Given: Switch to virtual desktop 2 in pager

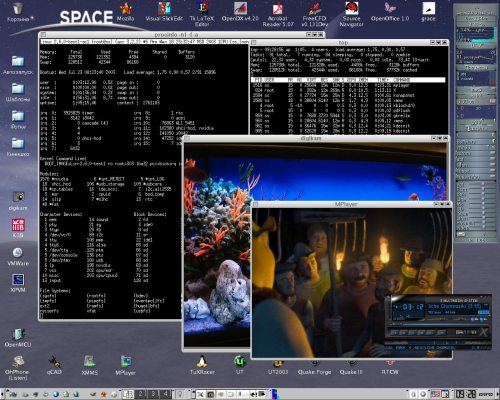Looking at the screenshot, I should click(x=141, y=394).
